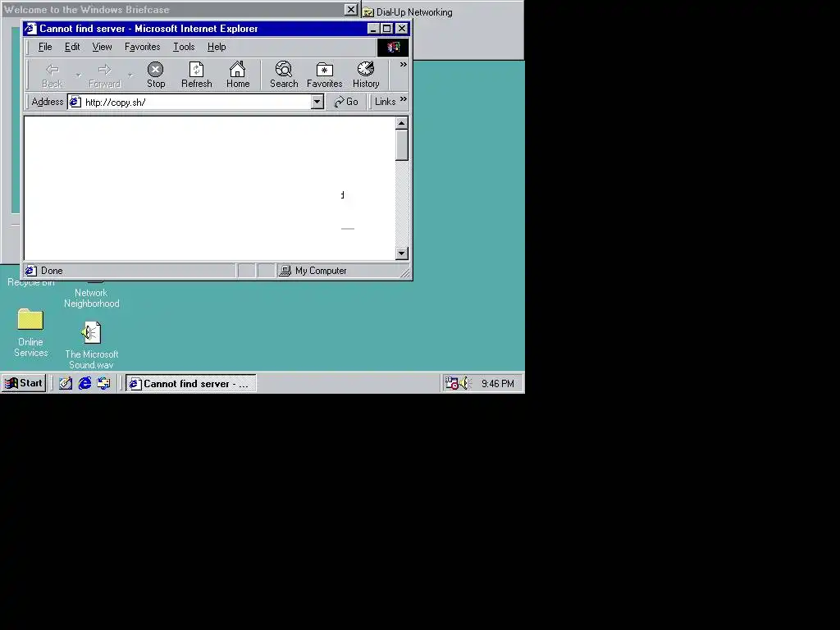Click the address field with http://copy.sh/

pyautogui.click(x=197, y=102)
